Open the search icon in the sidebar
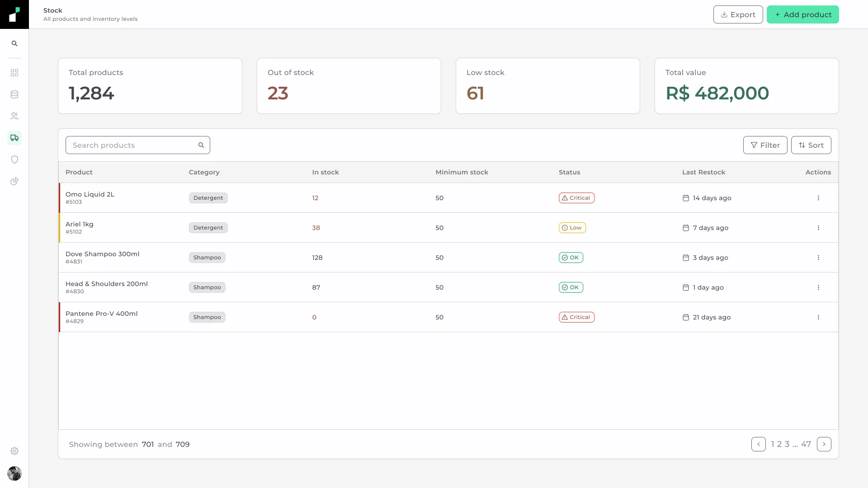This screenshot has width=868, height=488. click(14, 43)
